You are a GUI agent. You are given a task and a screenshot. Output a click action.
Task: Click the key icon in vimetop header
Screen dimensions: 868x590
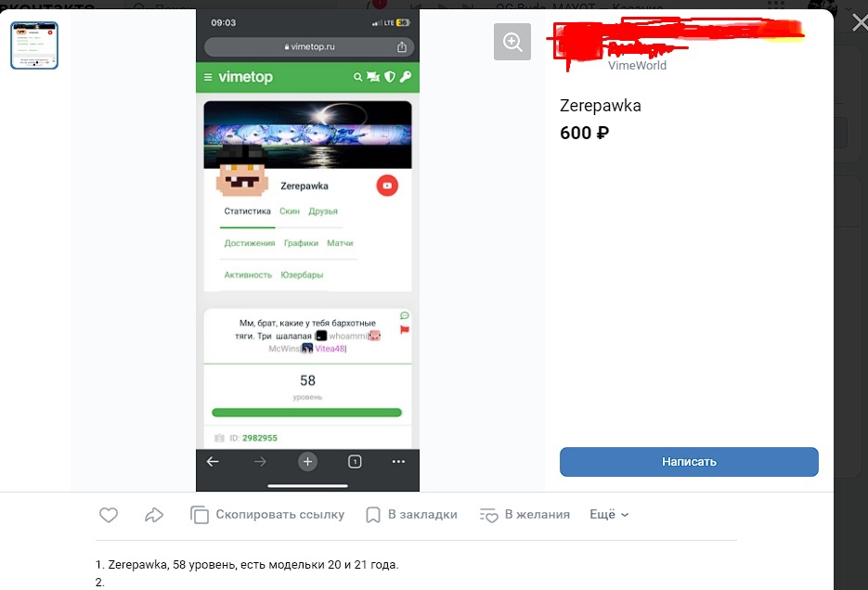[406, 77]
